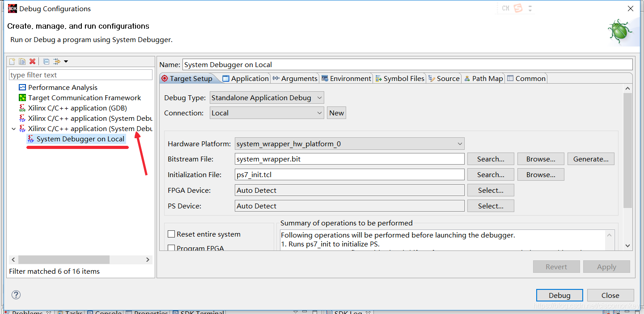This screenshot has height=314, width=644.
Task: Click the Target Communication Framework green icon
Action: click(x=22, y=98)
